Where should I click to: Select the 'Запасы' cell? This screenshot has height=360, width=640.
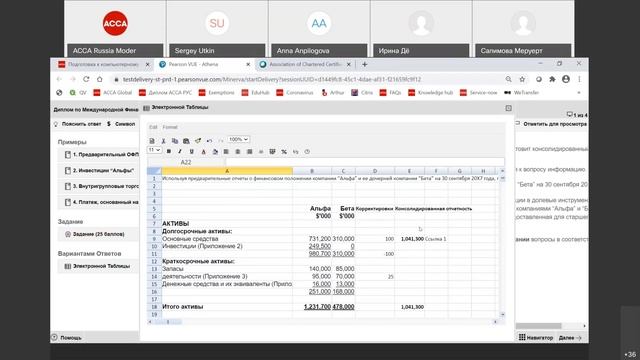pyautogui.click(x=227, y=269)
